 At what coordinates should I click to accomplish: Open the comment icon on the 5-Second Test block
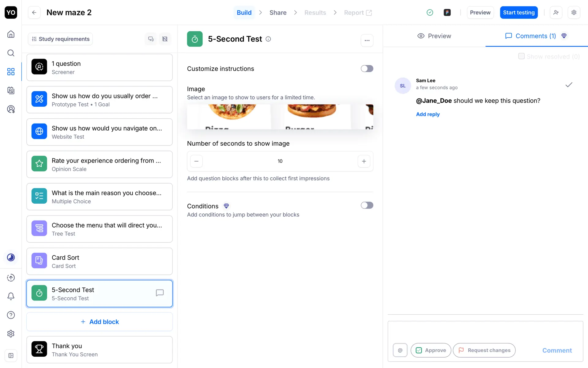pyautogui.click(x=160, y=293)
